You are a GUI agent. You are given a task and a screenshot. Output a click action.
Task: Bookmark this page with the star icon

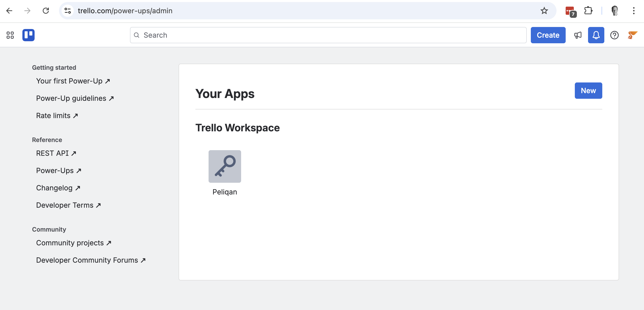point(544,11)
